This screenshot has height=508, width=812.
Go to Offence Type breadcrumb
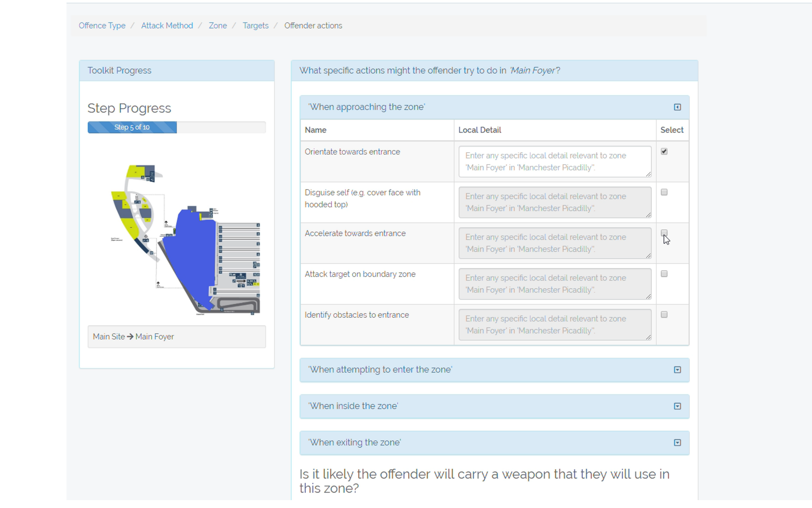pos(102,26)
